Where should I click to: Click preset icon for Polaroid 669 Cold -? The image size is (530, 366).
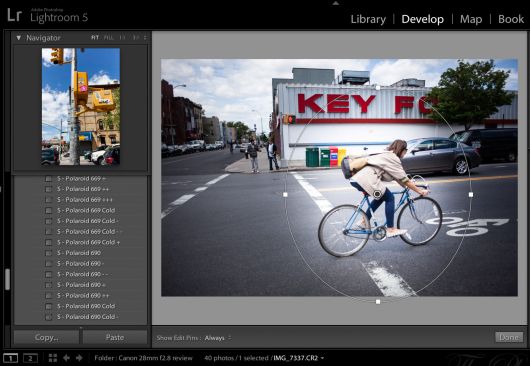click(49, 221)
